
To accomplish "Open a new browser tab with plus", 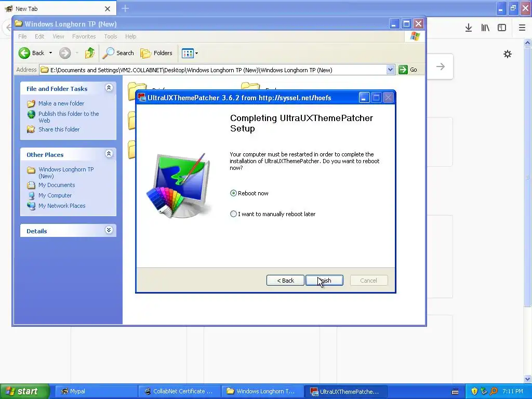I will [125, 8].
